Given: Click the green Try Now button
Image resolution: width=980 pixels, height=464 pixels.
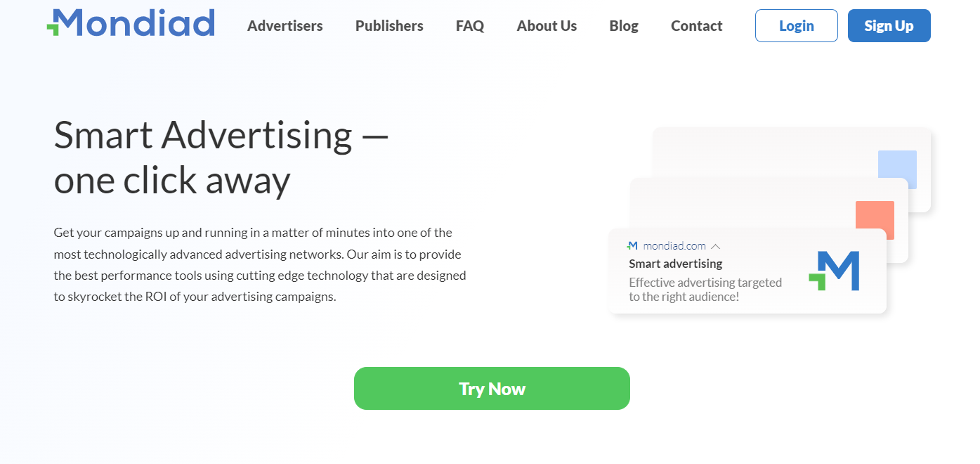Looking at the screenshot, I should tap(492, 389).
